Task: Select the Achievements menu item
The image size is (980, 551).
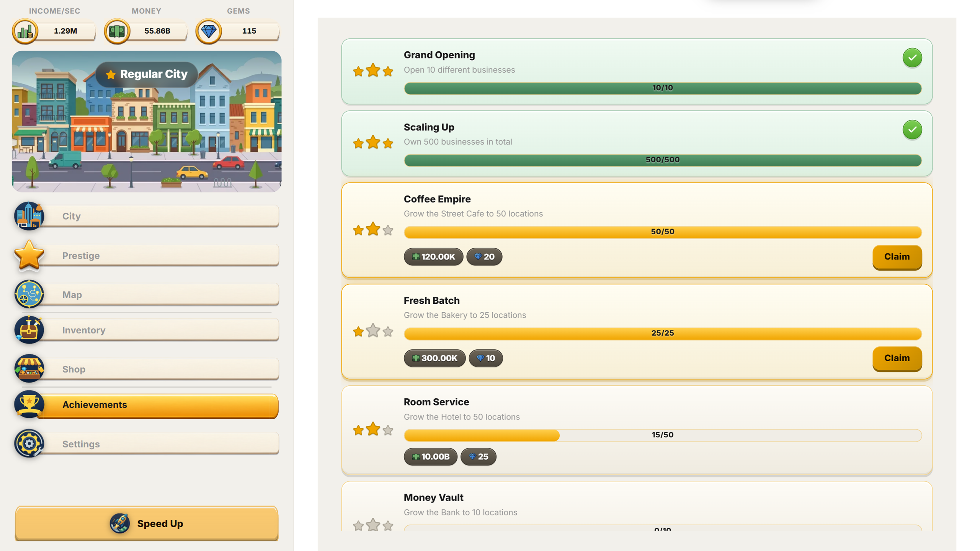Action: point(147,405)
